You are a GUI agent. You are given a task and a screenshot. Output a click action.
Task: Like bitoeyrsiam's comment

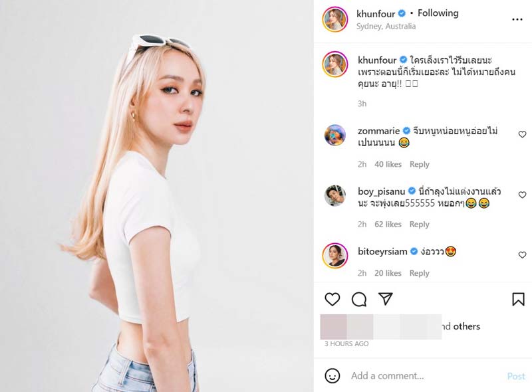click(522, 254)
